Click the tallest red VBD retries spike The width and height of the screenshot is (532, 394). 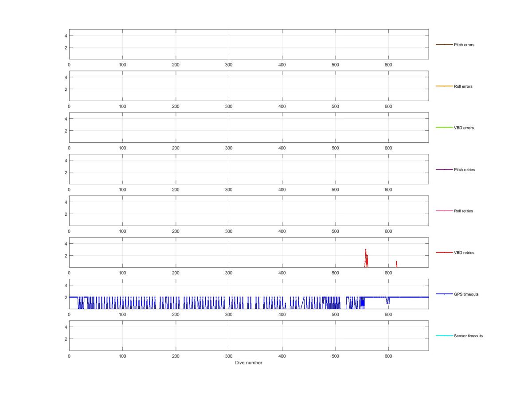366,257
